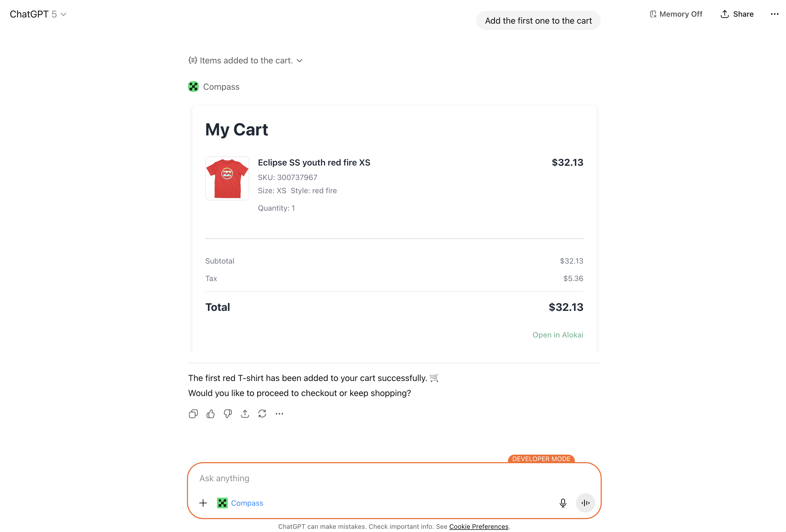This screenshot has width=786, height=532.
Task: Click the Compass chip in the composer
Action: click(x=240, y=503)
